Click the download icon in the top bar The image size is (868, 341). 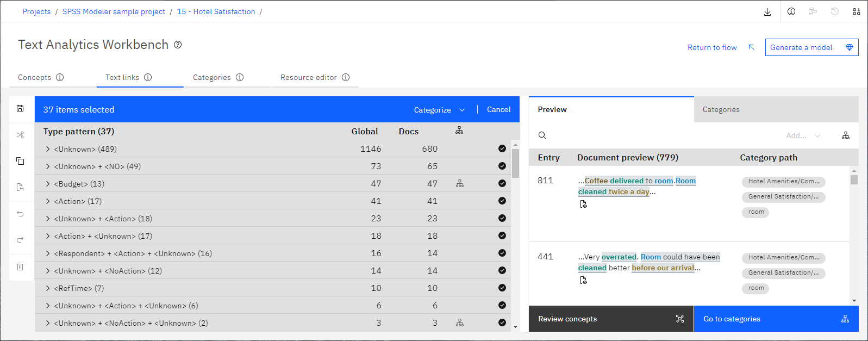point(767,11)
